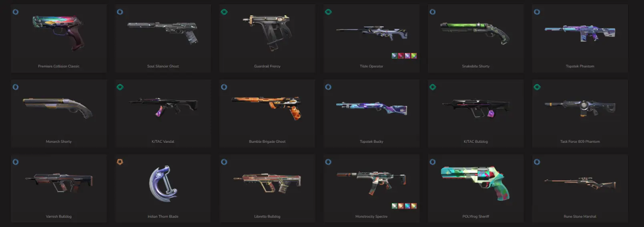Open the Iridian Thorn Blade melee image
Image resolution: width=644 pixels, height=227 pixels.
click(163, 184)
